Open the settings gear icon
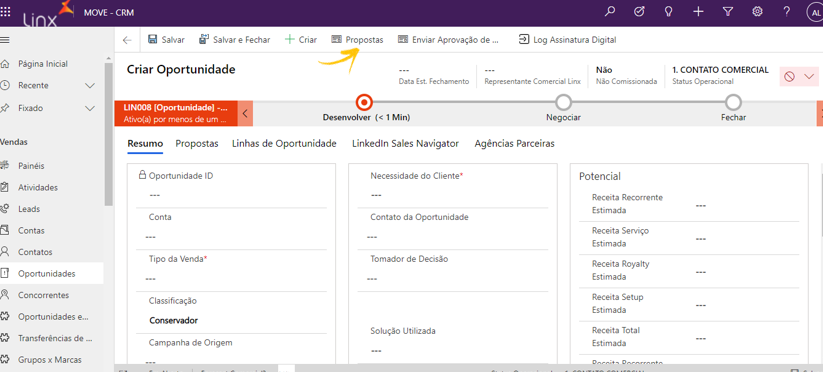The width and height of the screenshot is (823, 372). (757, 12)
